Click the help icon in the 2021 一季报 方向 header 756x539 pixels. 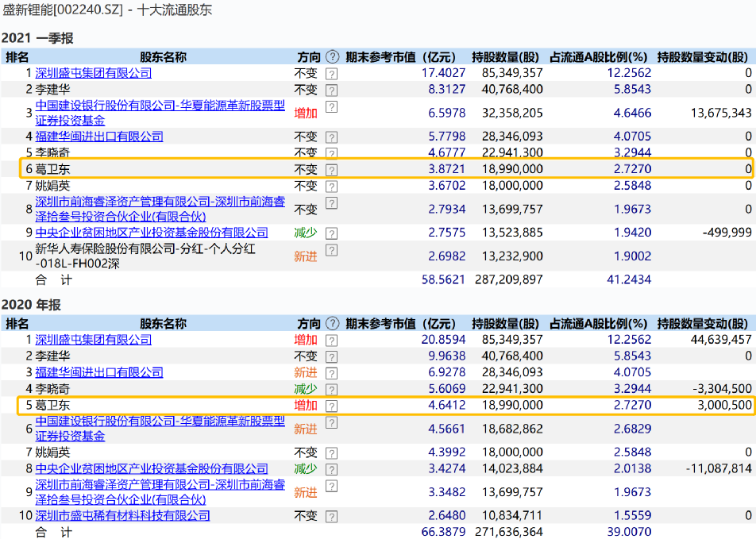point(332,57)
